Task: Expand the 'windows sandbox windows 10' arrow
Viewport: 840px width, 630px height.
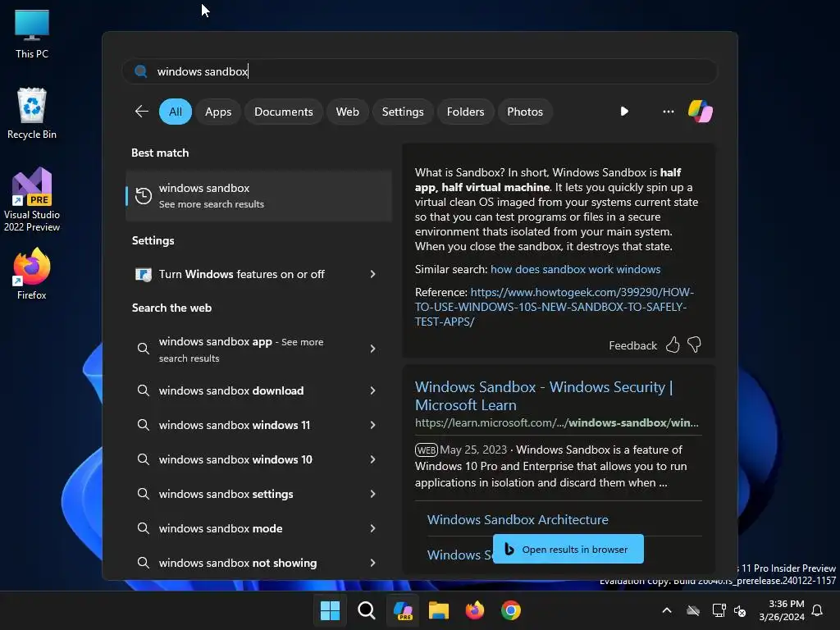Action: [x=373, y=459]
